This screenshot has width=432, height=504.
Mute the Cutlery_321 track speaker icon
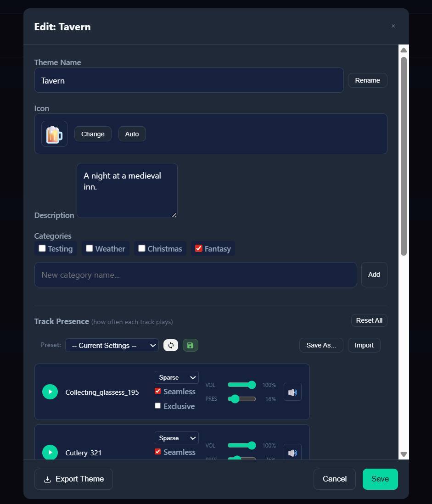tap(292, 453)
